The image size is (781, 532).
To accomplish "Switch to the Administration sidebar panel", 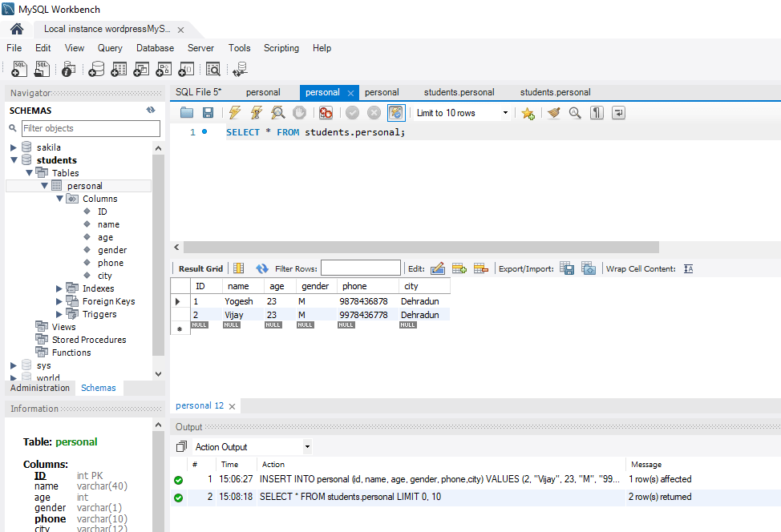I will click(38, 388).
